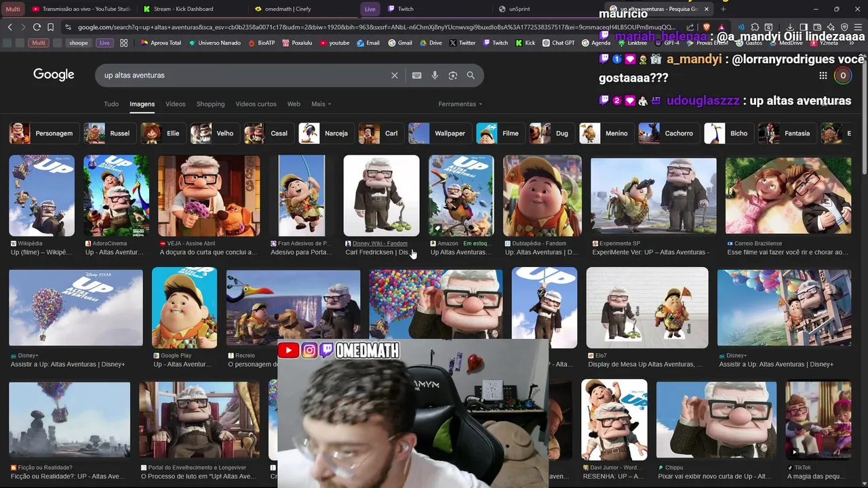Open the Vídeos curtos tab
The width and height of the screenshot is (868, 488).
tap(256, 104)
